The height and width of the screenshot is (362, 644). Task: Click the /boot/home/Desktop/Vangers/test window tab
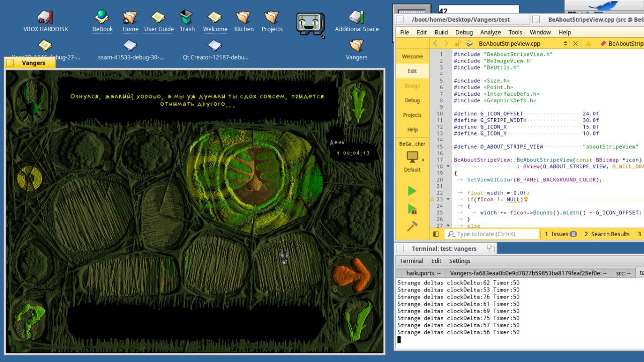click(x=461, y=20)
